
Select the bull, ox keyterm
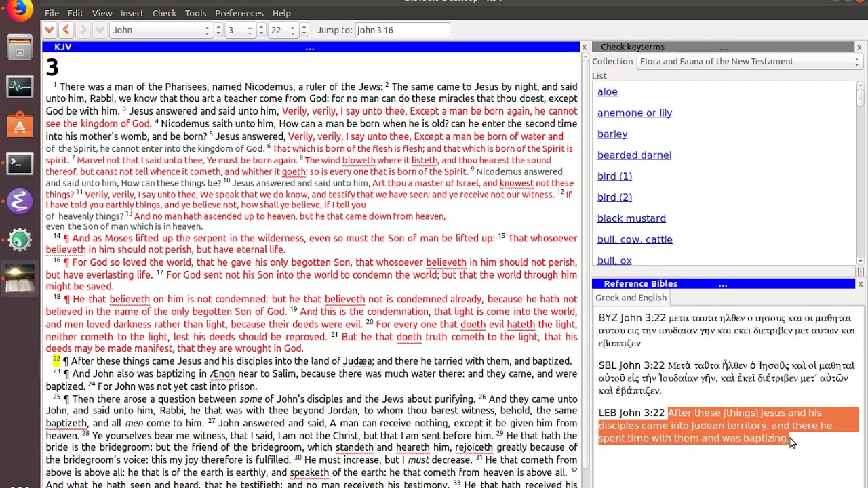(x=614, y=260)
